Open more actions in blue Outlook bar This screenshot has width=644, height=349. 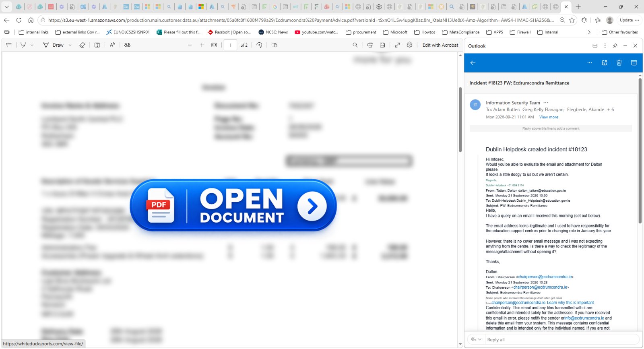tap(590, 63)
